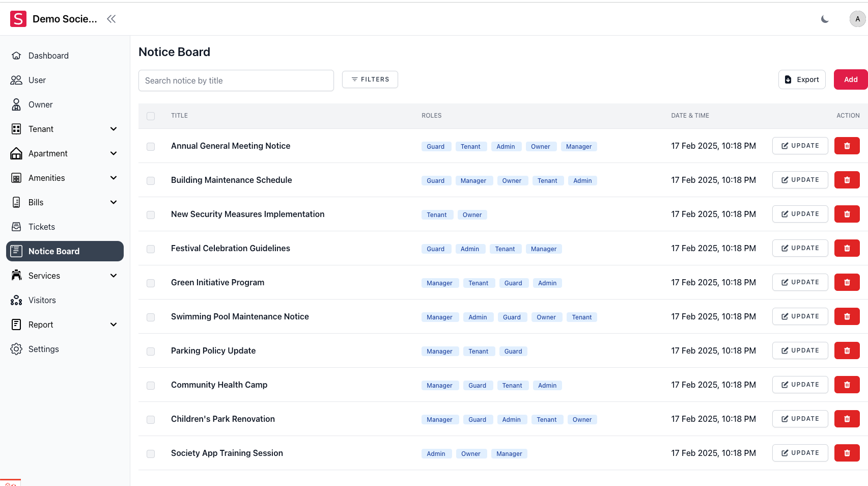Open the Filters dropdown
Viewport: 868px width, 486px height.
(x=370, y=79)
